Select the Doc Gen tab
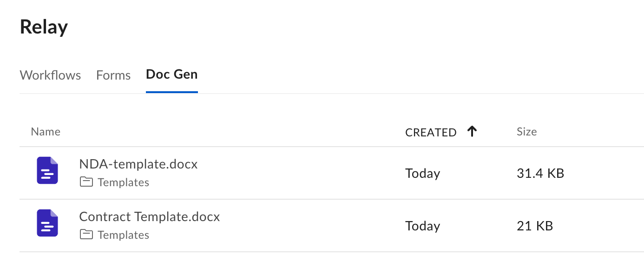The image size is (644, 256). click(171, 74)
